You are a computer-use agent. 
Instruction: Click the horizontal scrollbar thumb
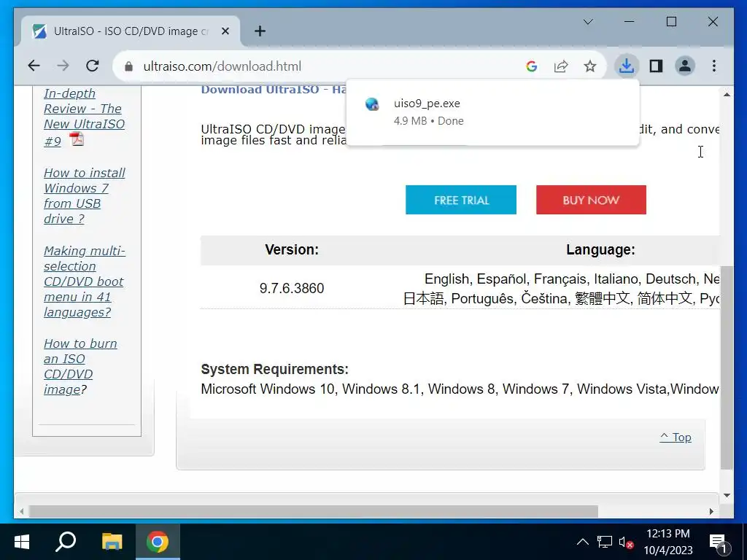(x=314, y=511)
